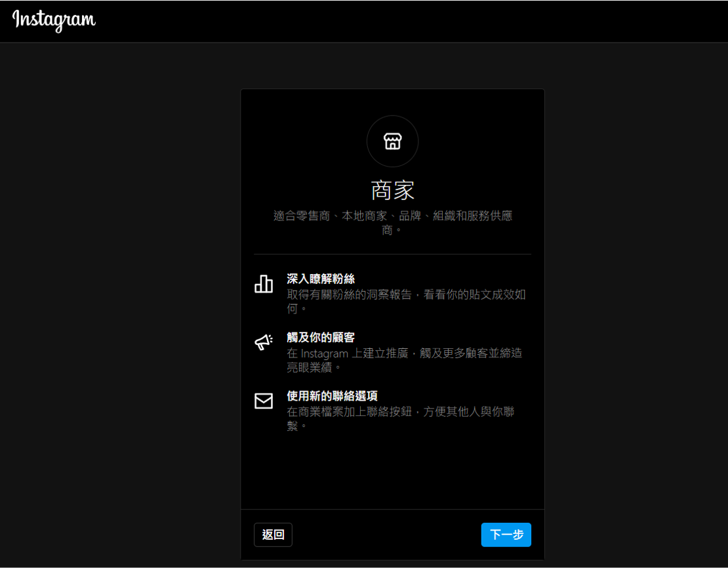
Task: Click the bar chart insights icon
Action: pyautogui.click(x=264, y=284)
